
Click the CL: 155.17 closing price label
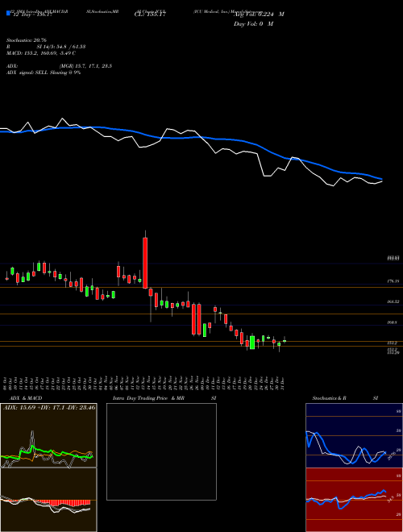coord(150,15)
